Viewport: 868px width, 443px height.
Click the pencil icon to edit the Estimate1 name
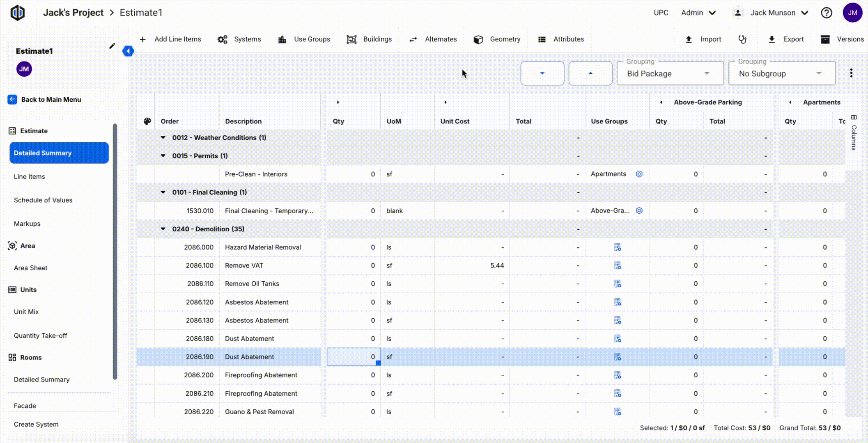(x=112, y=46)
